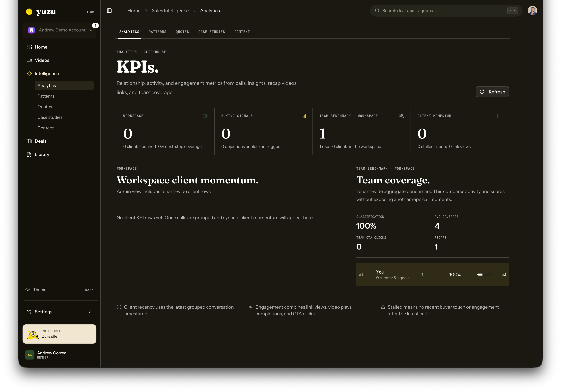Click the Workspace card target icon
This screenshot has height=392, width=561.
pyautogui.click(x=205, y=116)
